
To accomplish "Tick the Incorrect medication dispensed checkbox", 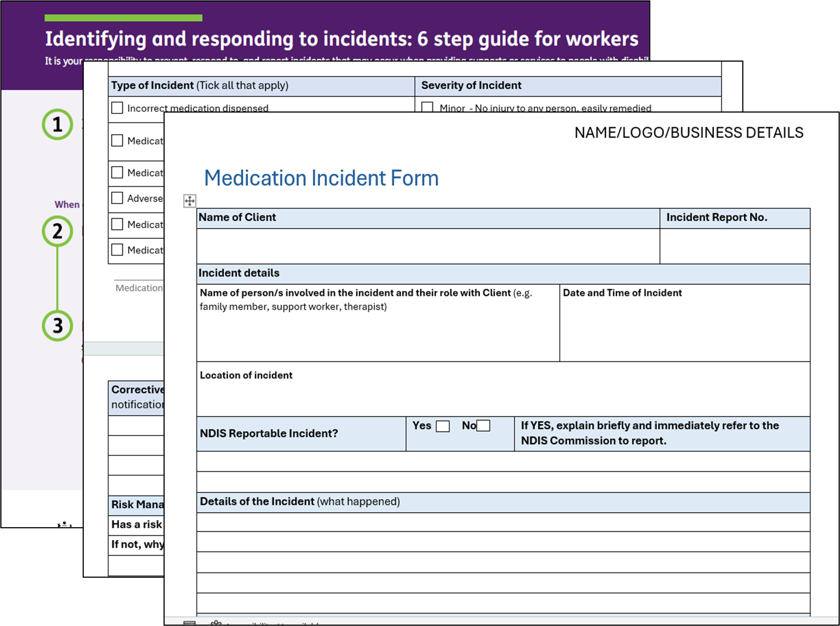I will click(116, 108).
